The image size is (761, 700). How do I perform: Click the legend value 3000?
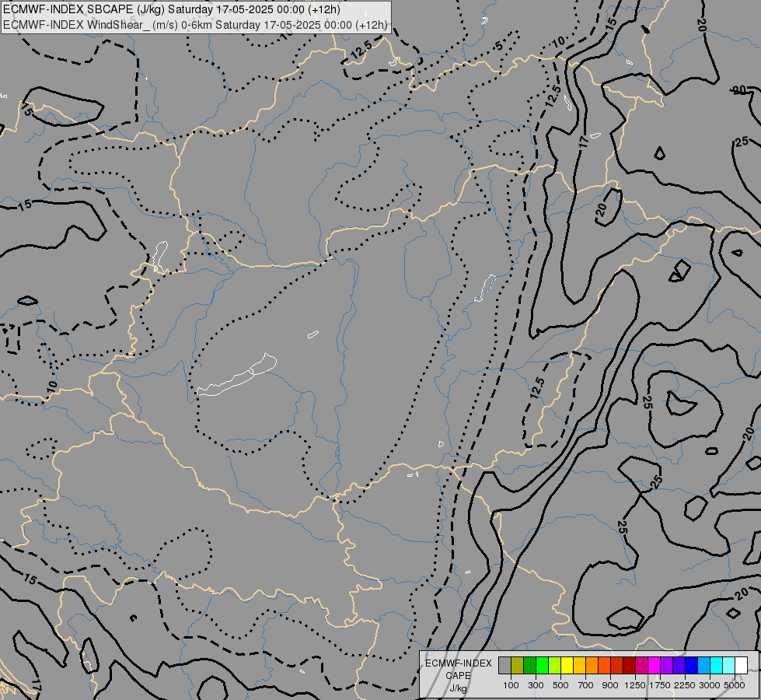click(x=710, y=685)
